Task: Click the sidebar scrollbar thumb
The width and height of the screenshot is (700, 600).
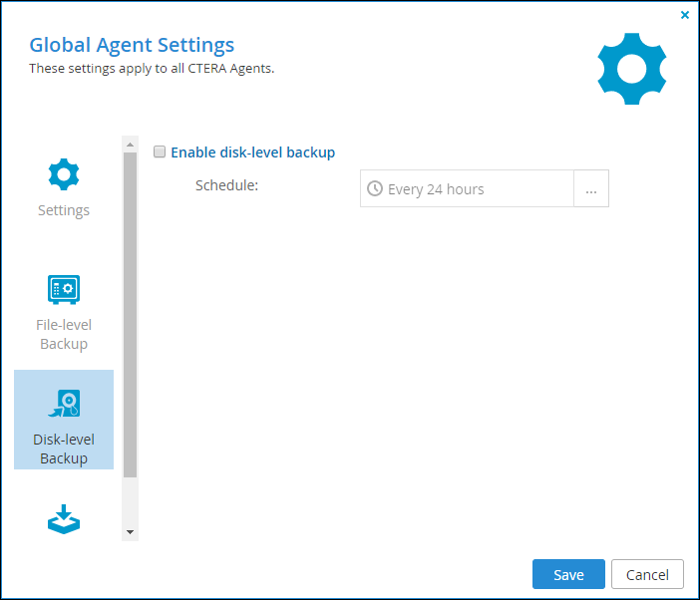Action: pos(130,315)
